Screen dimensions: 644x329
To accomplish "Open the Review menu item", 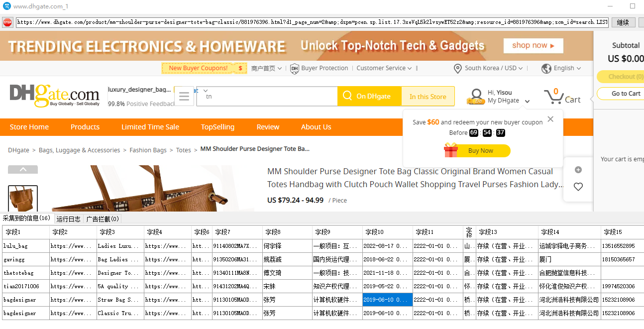I will (268, 127).
